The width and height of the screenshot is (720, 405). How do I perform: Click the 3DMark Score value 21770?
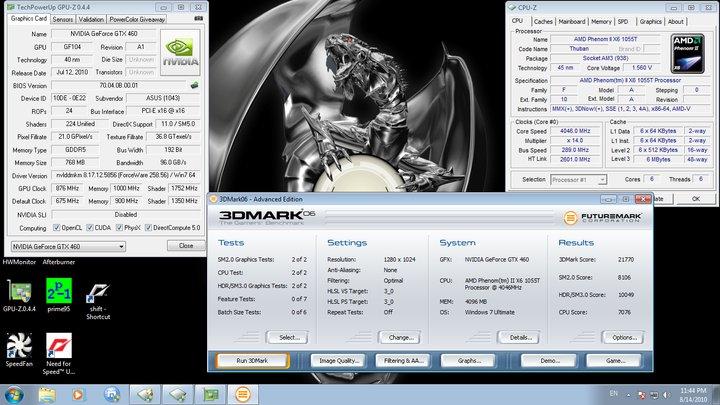pyautogui.click(x=626, y=259)
